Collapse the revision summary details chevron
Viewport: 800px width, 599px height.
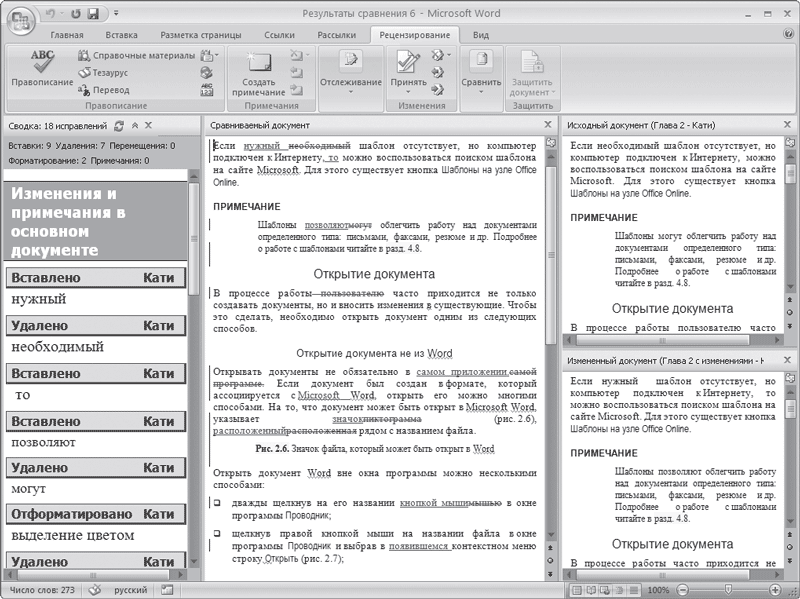click(135, 126)
